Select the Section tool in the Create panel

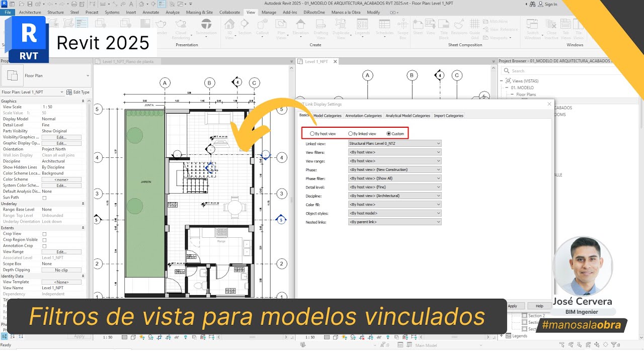[245, 28]
